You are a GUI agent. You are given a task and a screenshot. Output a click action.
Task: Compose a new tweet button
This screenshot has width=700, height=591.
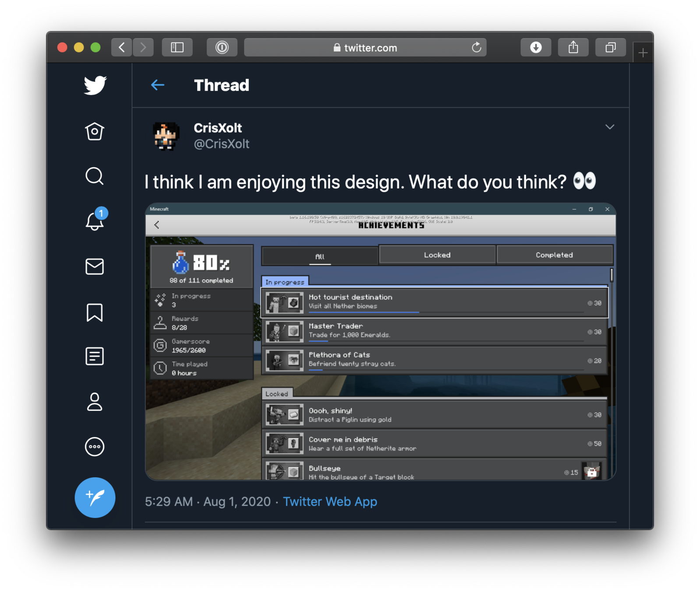pyautogui.click(x=95, y=497)
